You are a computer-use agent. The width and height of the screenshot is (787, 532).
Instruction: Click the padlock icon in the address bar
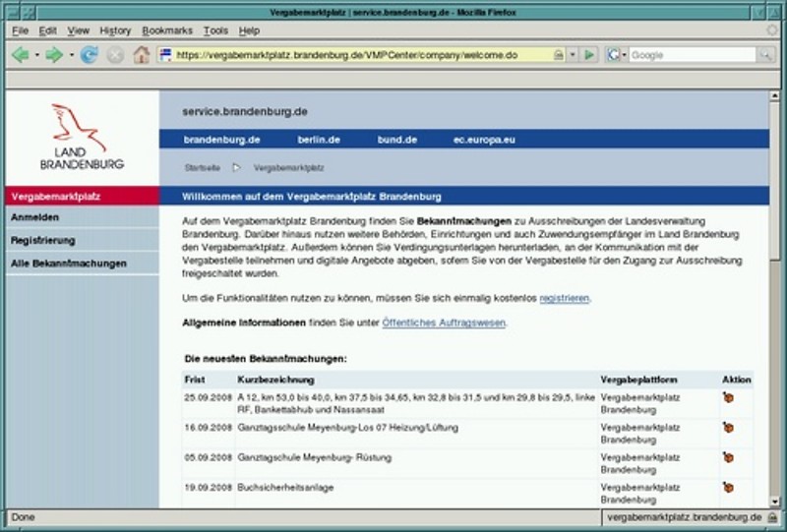(558, 55)
